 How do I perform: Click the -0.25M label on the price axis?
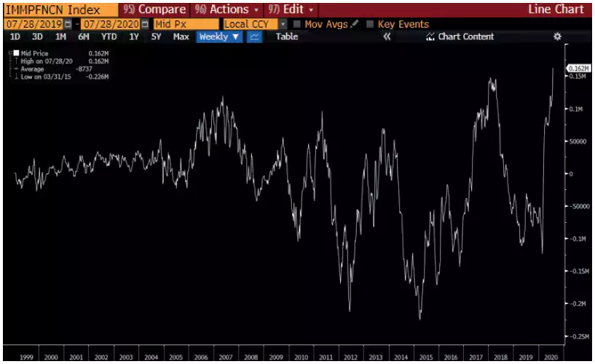click(x=580, y=336)
